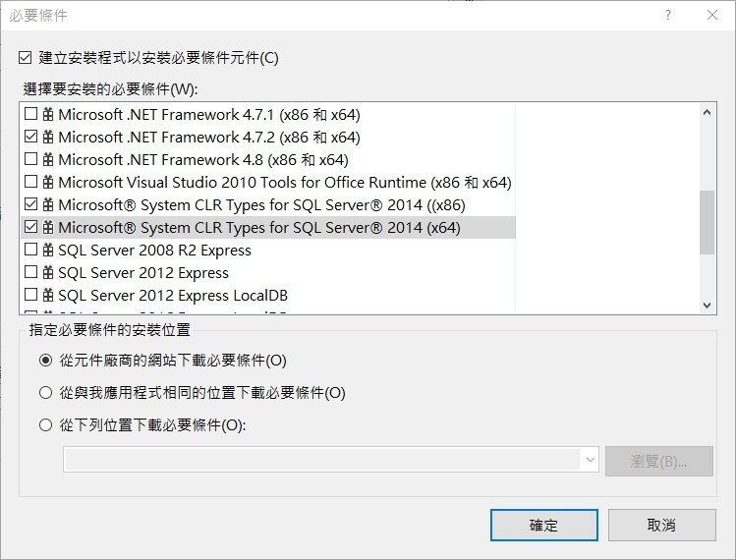
Task: Check SQL Server 2012 Express LocalDB checkbox
Action: tap(31, 295)
